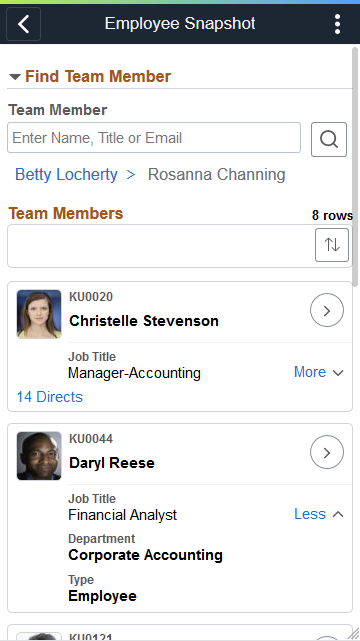Click employee ID KU0020
Screen dimensions: 360x641
[x=91, y=297]
